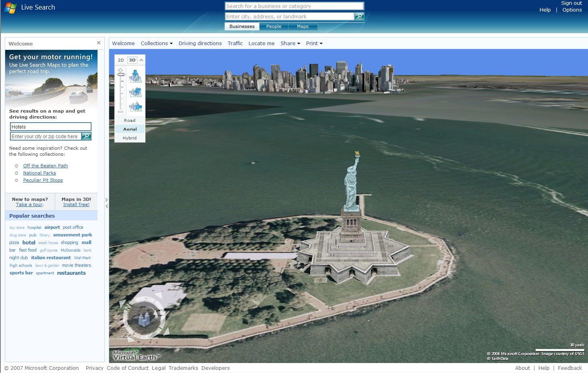Click Locate me
588x373 pixels.
coord(261,43)
